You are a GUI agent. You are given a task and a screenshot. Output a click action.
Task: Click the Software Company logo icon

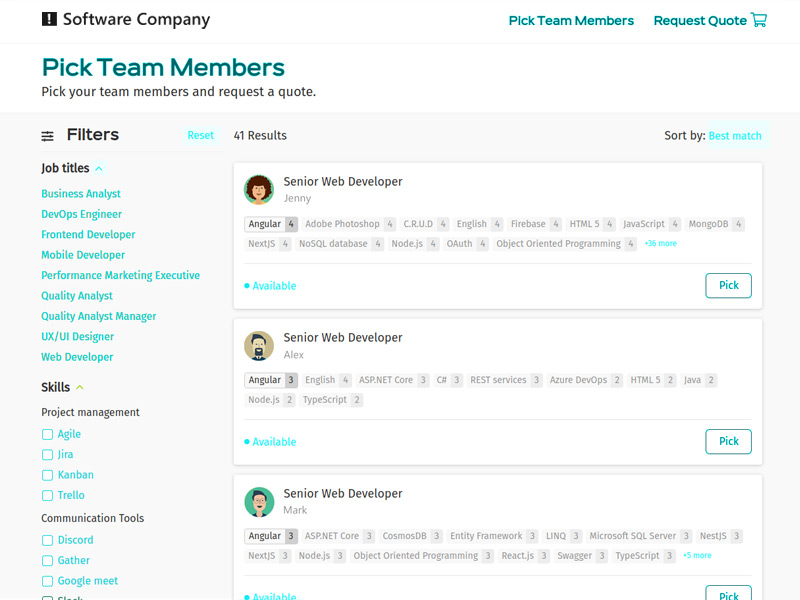coord(49,19)
